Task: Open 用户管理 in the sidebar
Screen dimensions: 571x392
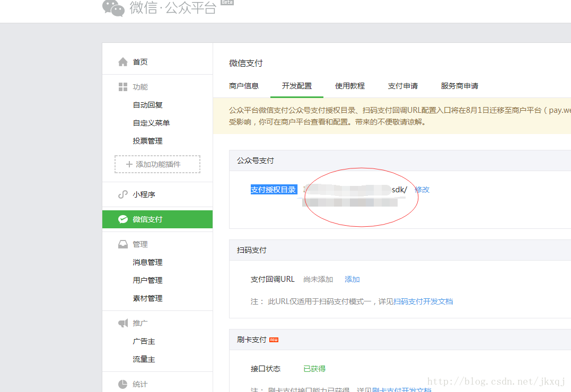Action: coord(147,280)
